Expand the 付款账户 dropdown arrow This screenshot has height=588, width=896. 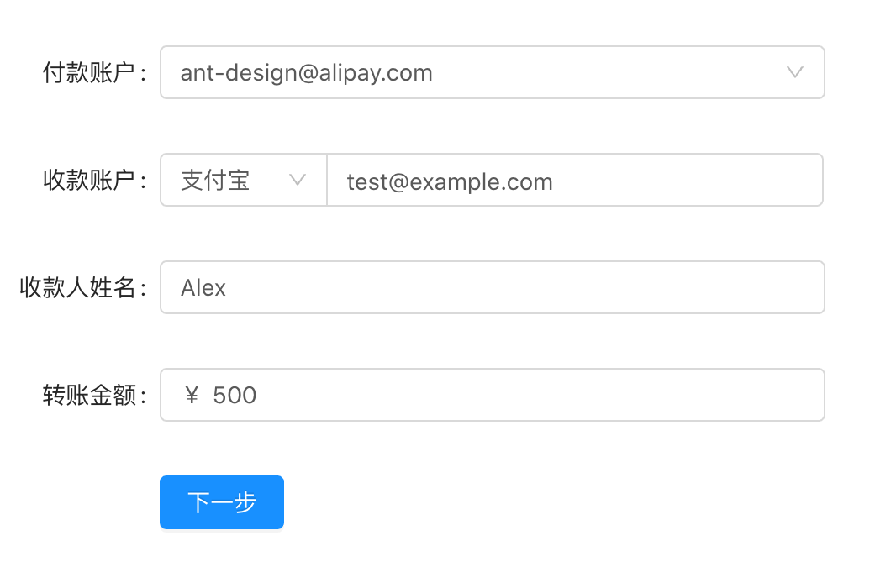(x=795, y=72)
